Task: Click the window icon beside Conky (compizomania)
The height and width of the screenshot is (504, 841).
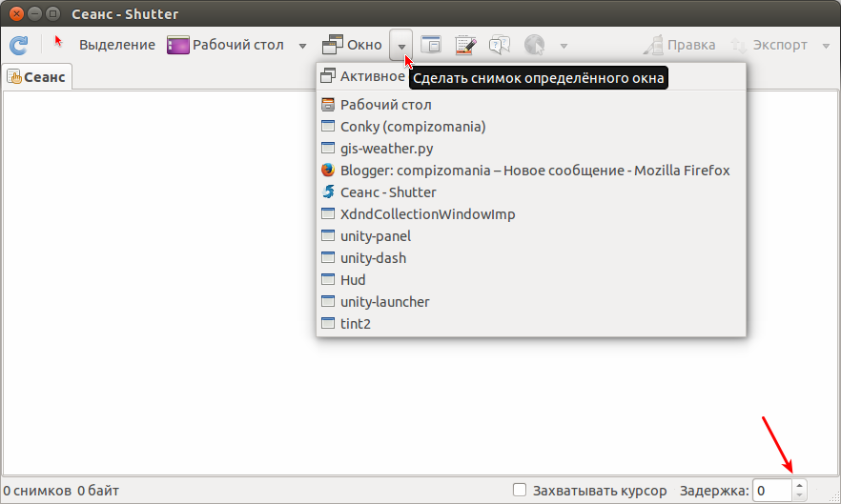Action: [x=328, y=126]
